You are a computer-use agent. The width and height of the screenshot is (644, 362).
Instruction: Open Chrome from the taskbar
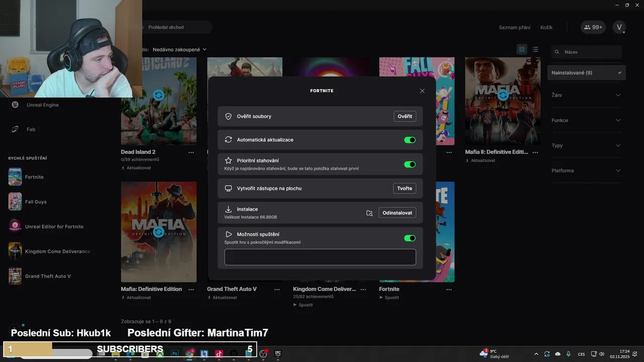point(190,354)
